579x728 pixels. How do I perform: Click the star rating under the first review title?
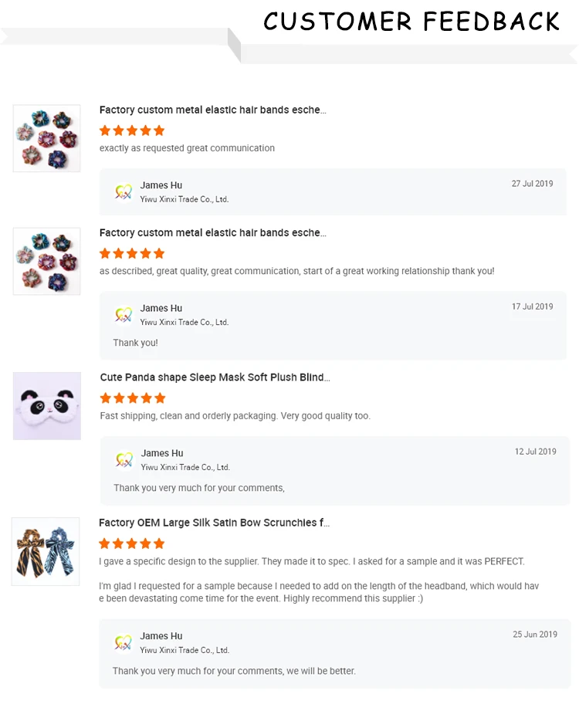pyautogui.click(x=132, y=130)
